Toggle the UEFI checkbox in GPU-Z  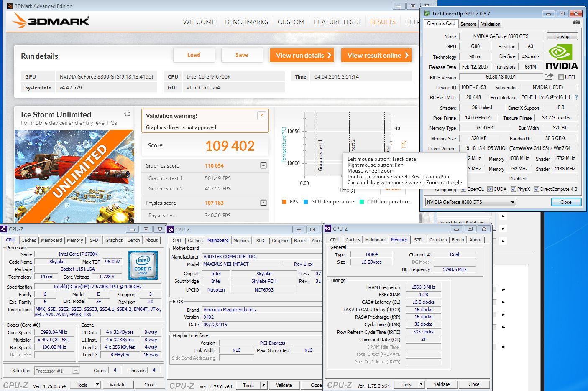(x=561, y=77)
